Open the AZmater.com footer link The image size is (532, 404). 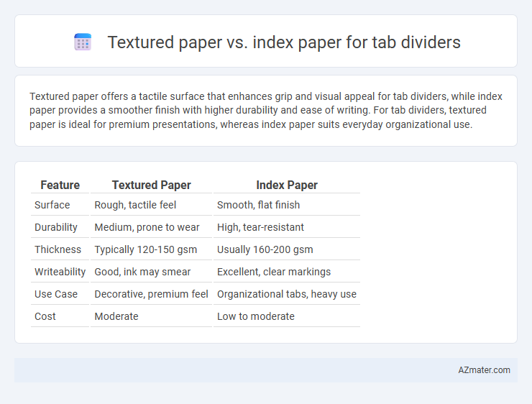pos(484,370)
